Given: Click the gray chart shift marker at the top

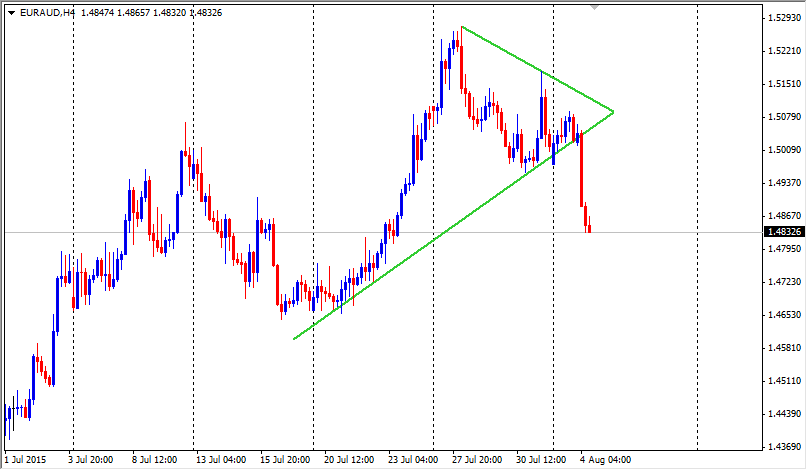Looking at the screenshot, I should (594, 7).
